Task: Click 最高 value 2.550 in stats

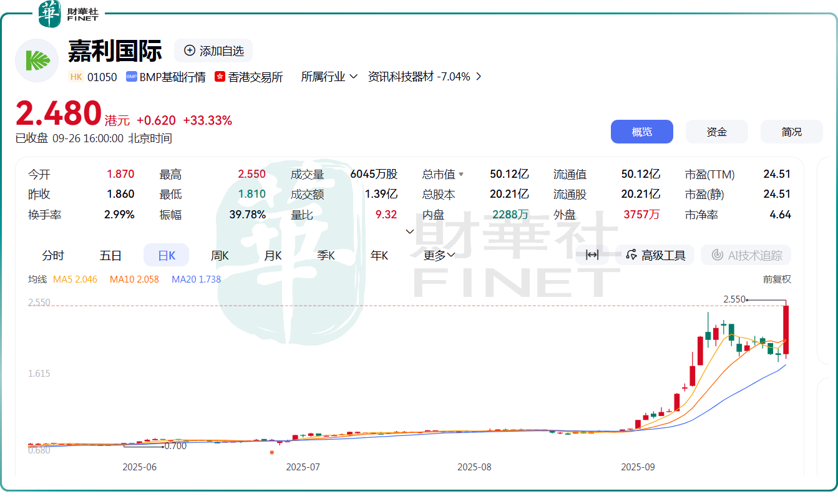Action: (251, 175)
